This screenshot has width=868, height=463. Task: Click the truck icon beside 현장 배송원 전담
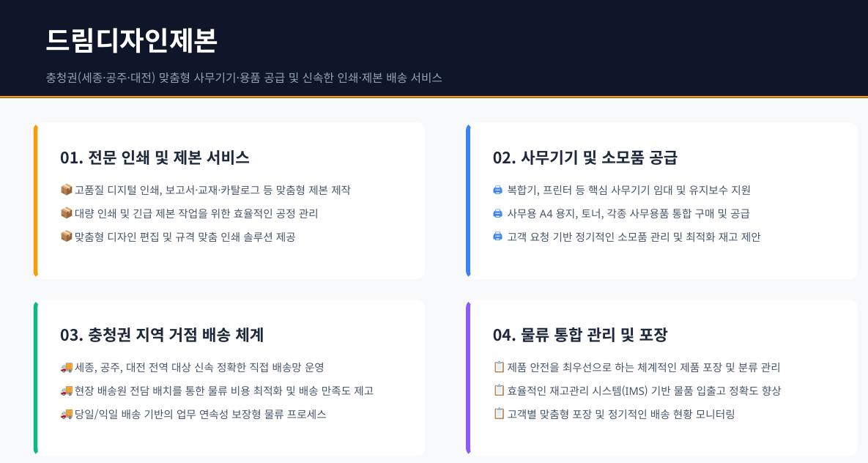point(67,390)
